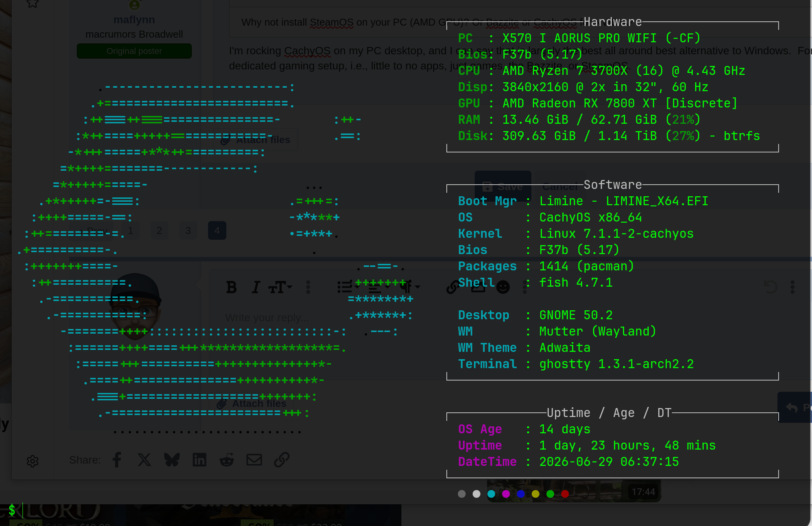Click 'ghostty 1.3.1-arch2.2' terminal value
Screen dimensions: 812x526
point(616,364)
